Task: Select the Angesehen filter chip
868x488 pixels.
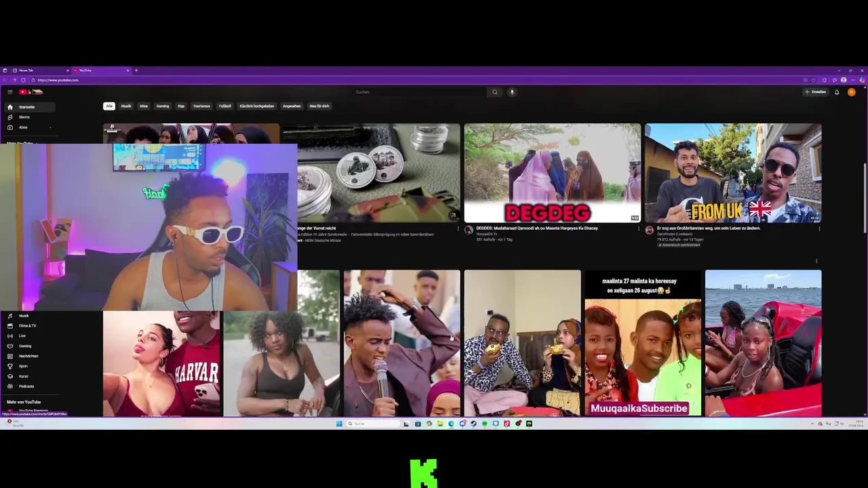Action: 292,106
